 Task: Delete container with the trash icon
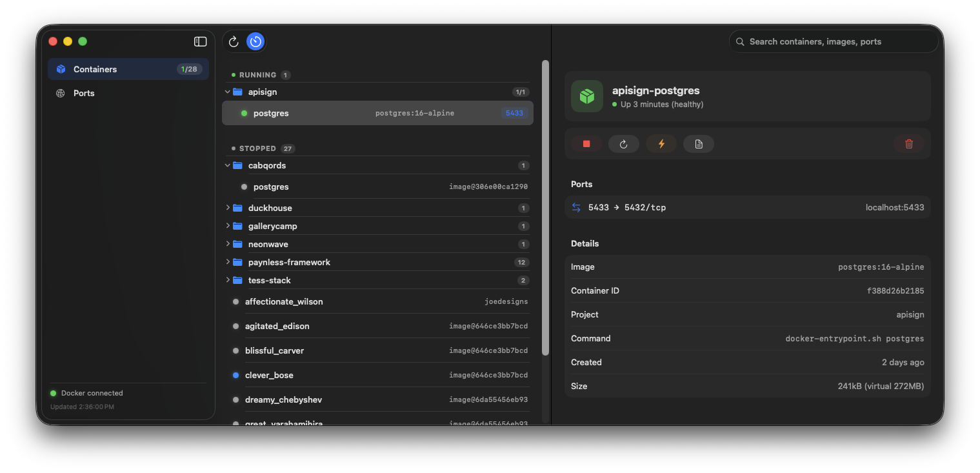tap(909, 144)
